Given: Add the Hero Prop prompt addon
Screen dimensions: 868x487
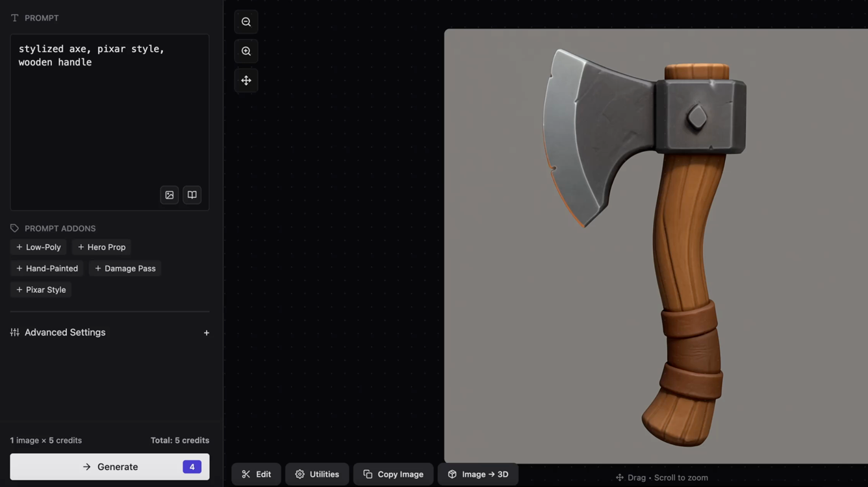Looking at the screenshot, I should [101, 247].
